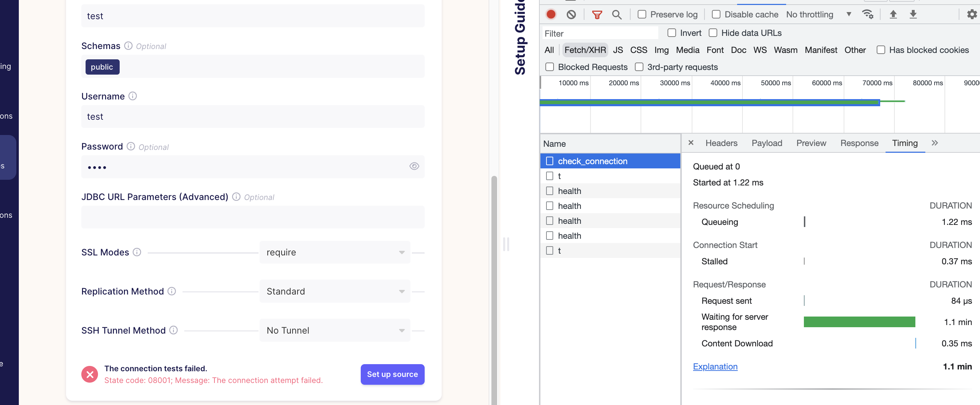Open network search magnifier icon
Viewport: 980px width, 405px height.
[616, 15]
